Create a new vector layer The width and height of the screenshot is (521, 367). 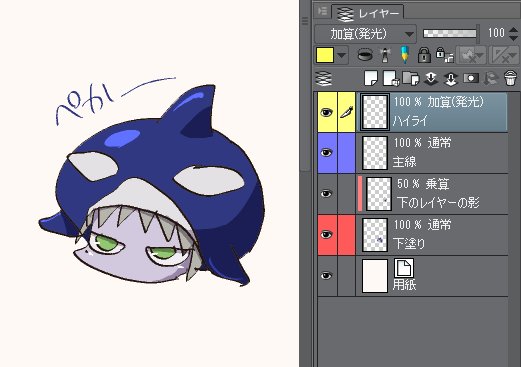point(391,79)
